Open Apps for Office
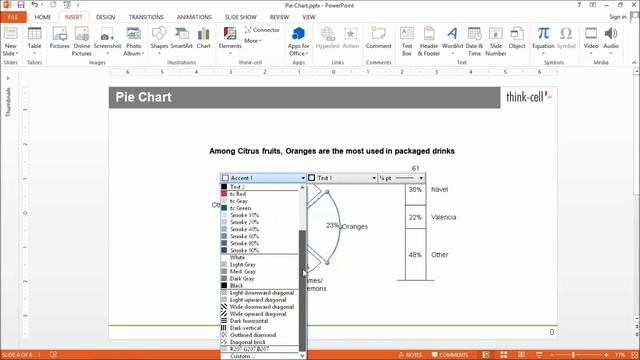 [298, 41]
